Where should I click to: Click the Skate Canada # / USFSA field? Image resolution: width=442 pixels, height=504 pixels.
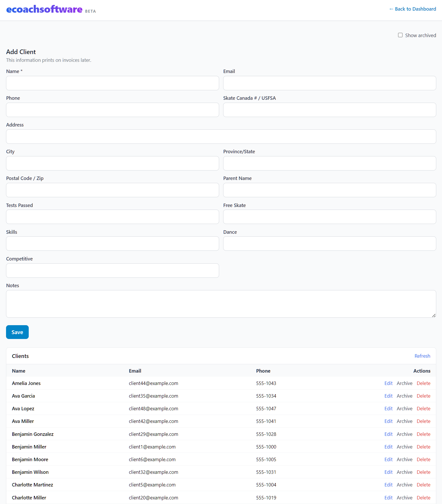click(329, 110)
